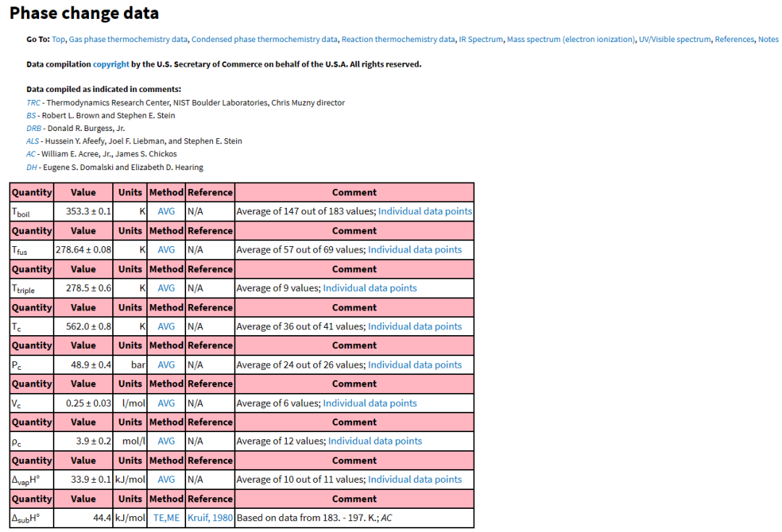Click the AVG method link for Tboil
782x532 pixels.
[166, 211]
